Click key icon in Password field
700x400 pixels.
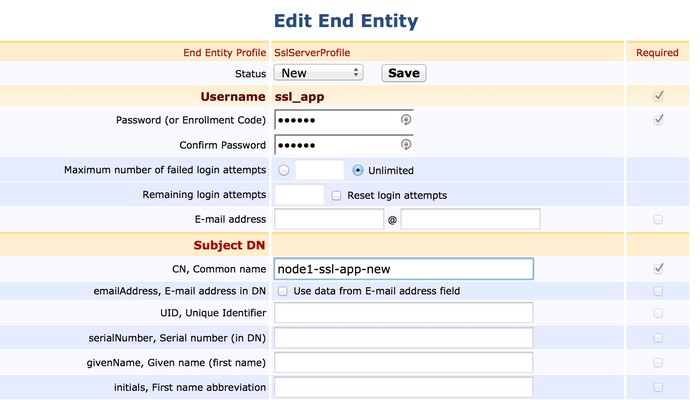pyautogui.click(x=406, y=120)
